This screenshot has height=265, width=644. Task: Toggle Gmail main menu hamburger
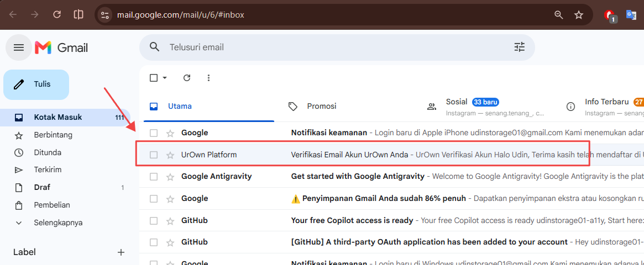point(18,47)
